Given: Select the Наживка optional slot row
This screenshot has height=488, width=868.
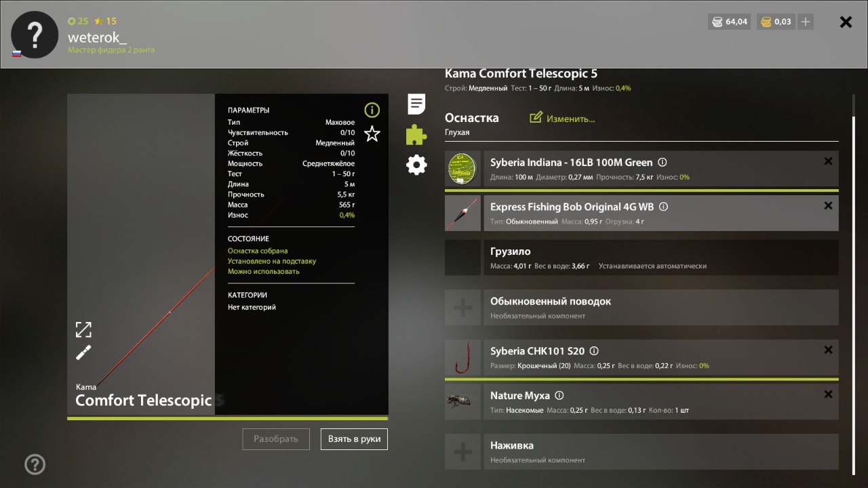Looking at the screenshot, I should (x=661, y=452).
